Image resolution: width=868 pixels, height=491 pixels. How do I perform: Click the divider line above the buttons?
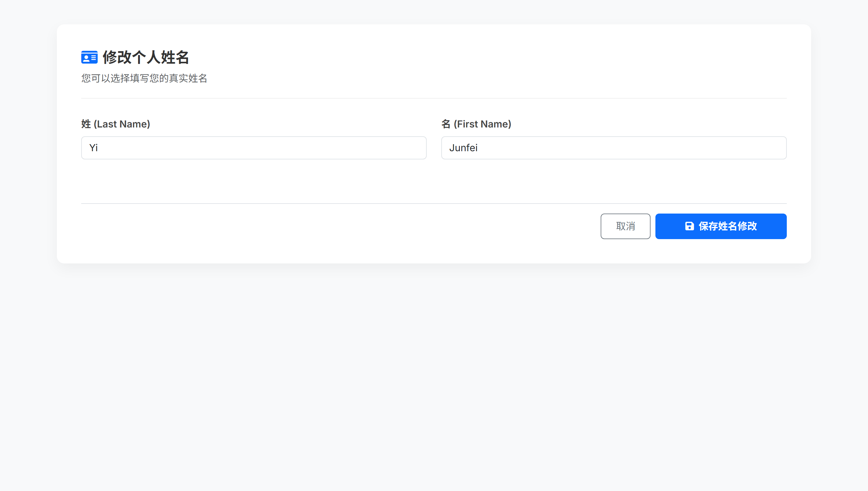[434, 203]
